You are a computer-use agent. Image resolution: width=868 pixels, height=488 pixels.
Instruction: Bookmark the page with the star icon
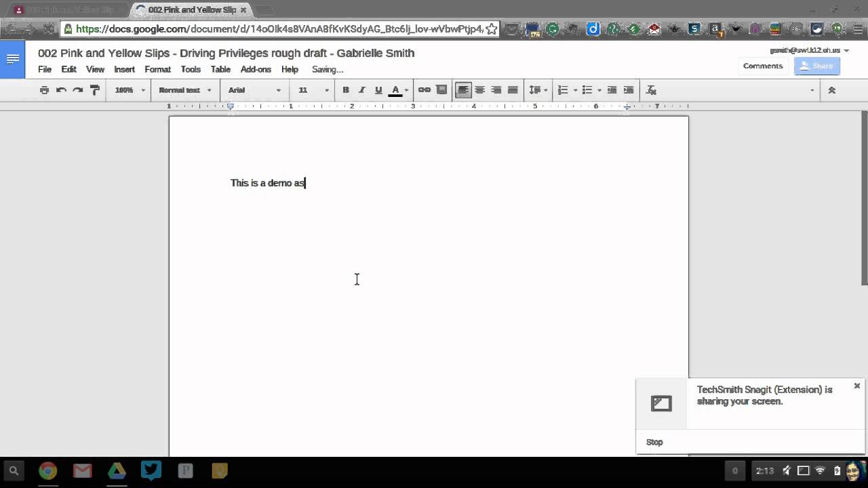[x=492, y=29]
